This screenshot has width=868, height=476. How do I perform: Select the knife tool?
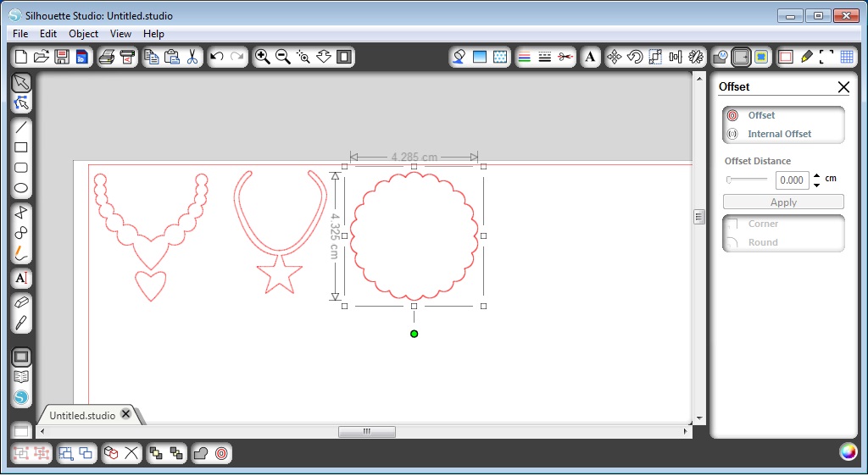pyautogui.click(x=21, y=323)
